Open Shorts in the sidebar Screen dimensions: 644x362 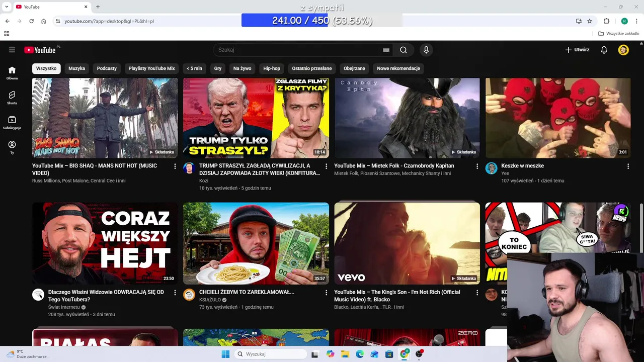(12, 98)
